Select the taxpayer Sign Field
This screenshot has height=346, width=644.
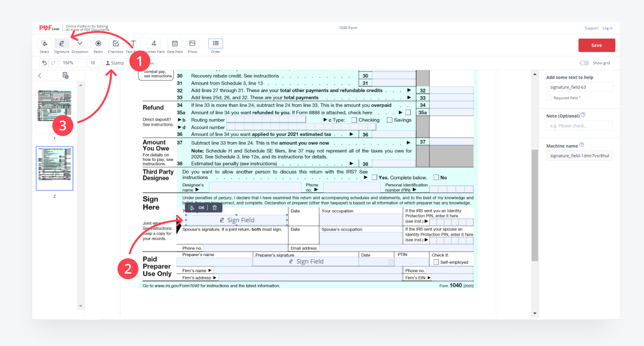tap(236, 220)
